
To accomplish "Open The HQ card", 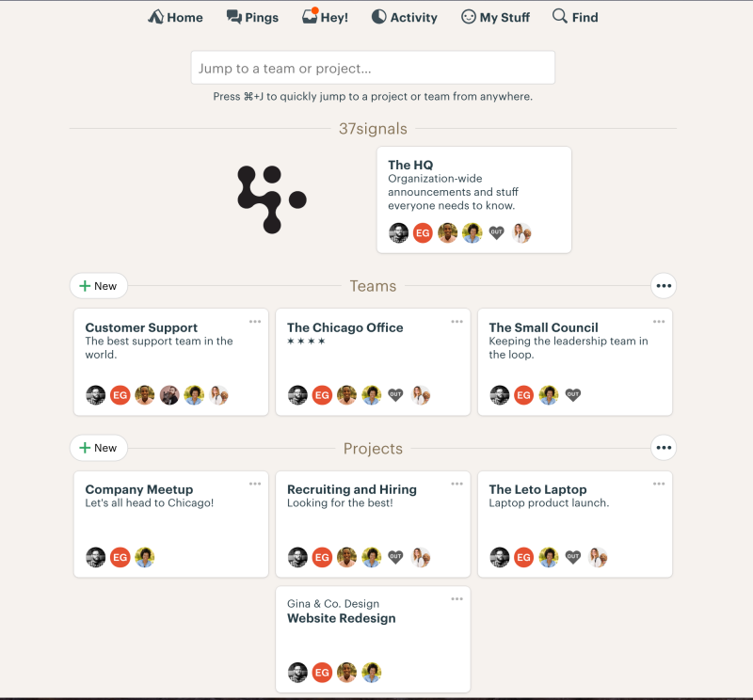I will click(474, 199).
